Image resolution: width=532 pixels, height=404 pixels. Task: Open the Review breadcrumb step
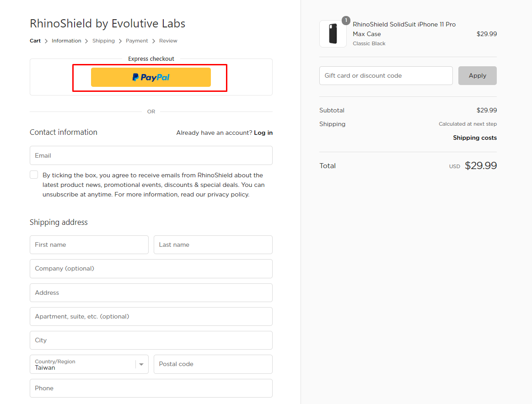pos(168,41)
